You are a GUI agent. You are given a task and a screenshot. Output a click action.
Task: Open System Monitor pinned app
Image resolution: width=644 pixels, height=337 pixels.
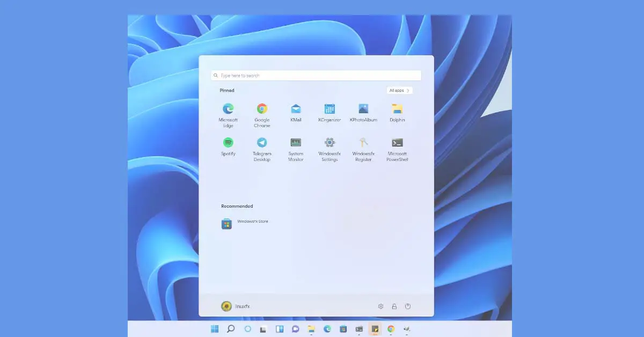tap(296, 149)
